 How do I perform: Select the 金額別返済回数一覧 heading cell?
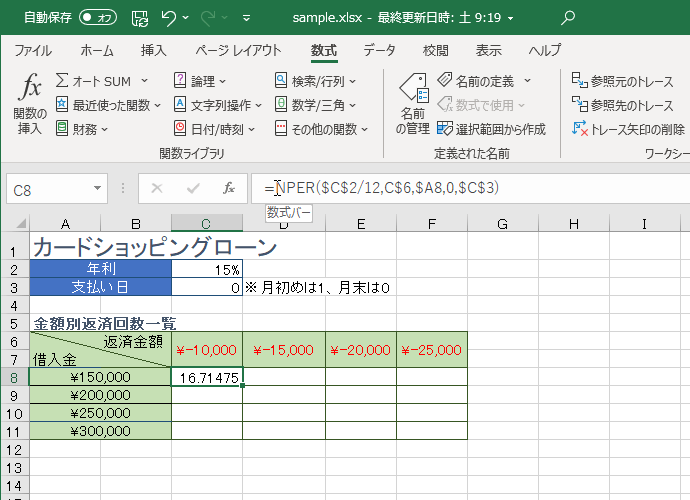pos(105,324)
